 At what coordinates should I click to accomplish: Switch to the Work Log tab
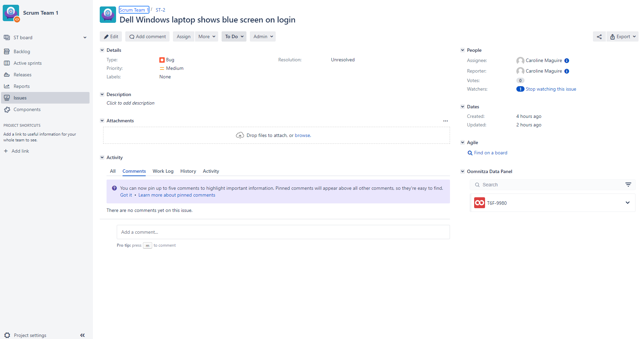pyautogui.click(x=163, y=171)
